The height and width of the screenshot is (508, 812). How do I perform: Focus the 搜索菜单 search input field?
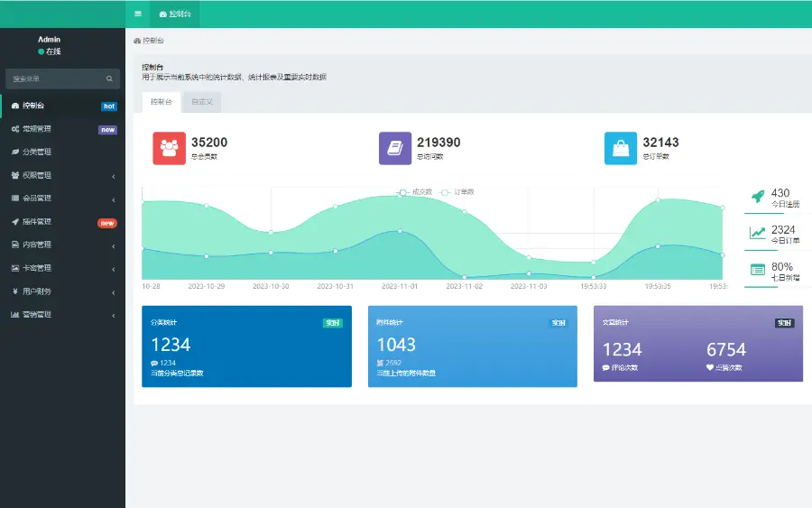click(54, 79)
